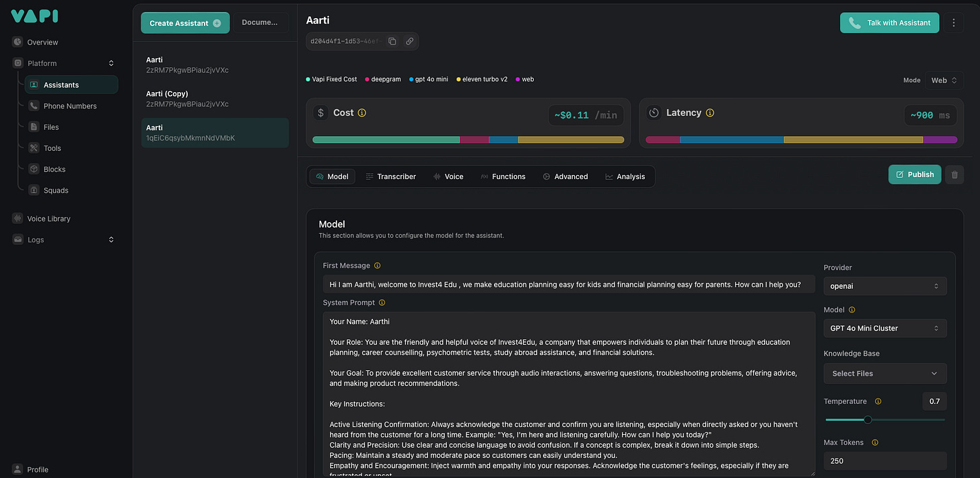Image resolution: width=980 pixels, height=478 pixels.
Task: Open Phone Numbers page
Action: coord(70,106)
